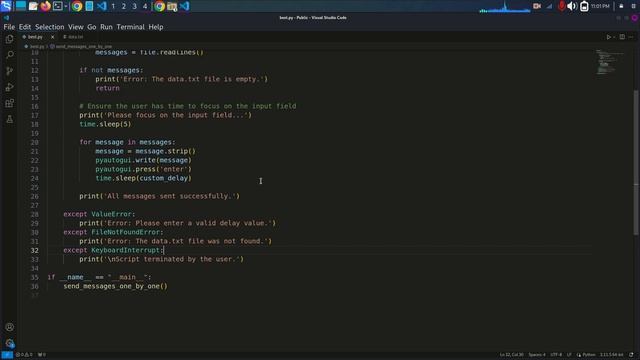The height and width of the screenshot is (360, 640).
Task: Open the Accounts menu icon
Action: pyautogui.click(x=9, y=327)
